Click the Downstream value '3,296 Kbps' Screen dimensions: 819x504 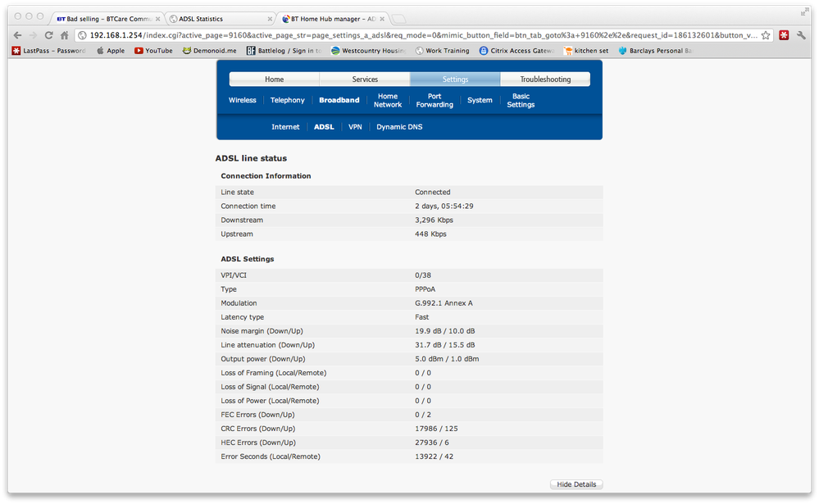[x=434, y=220]
